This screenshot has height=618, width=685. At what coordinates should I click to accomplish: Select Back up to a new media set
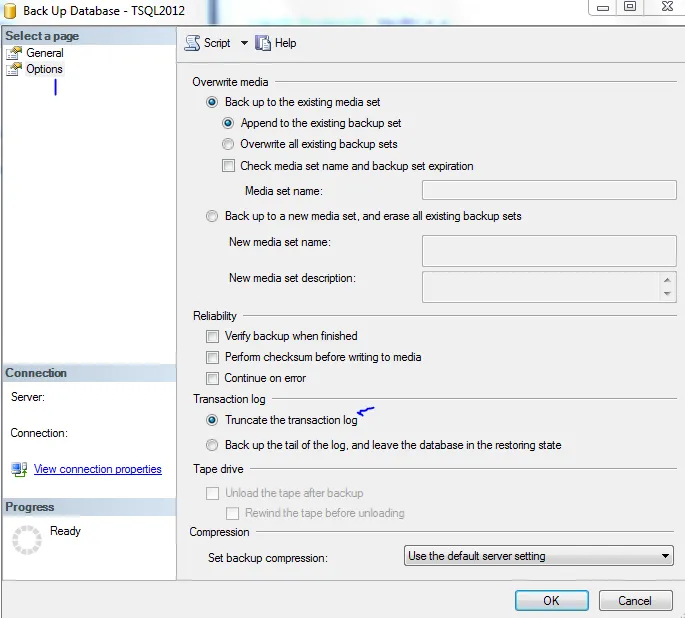point(212,216)
